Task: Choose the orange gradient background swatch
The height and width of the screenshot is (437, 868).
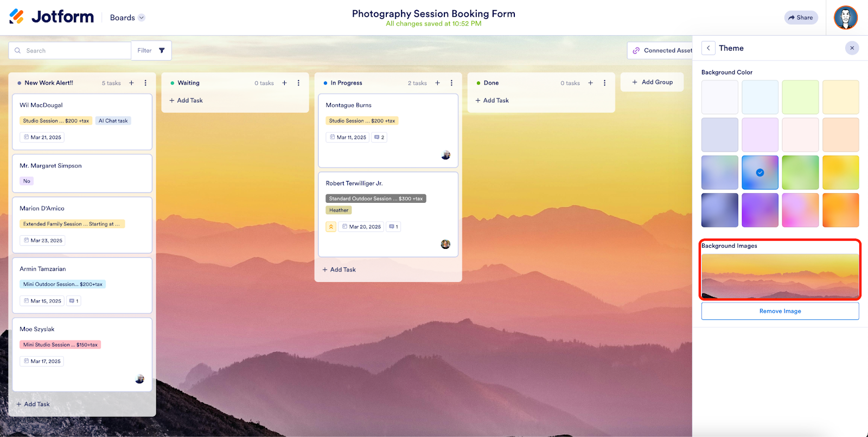Action: (x=841, y=210)
